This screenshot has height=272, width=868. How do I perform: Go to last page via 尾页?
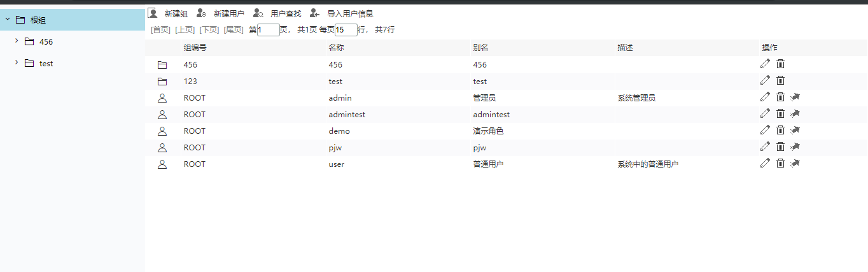pyautogui.click(x=234, y=30)
